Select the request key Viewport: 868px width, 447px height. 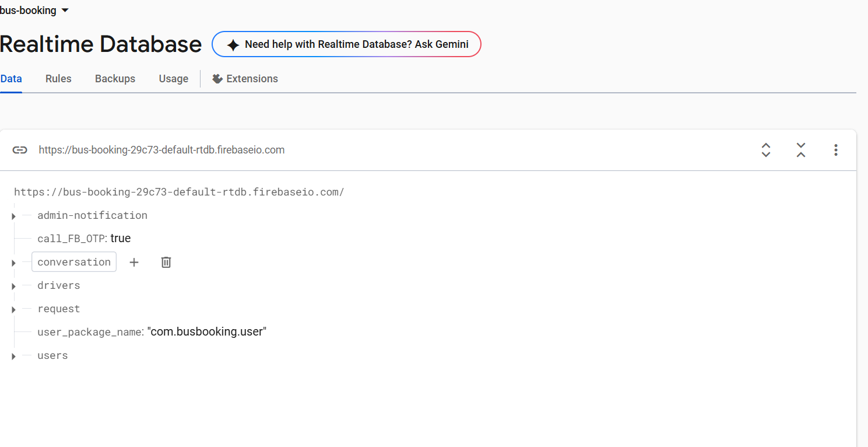[x=59, y=309]
